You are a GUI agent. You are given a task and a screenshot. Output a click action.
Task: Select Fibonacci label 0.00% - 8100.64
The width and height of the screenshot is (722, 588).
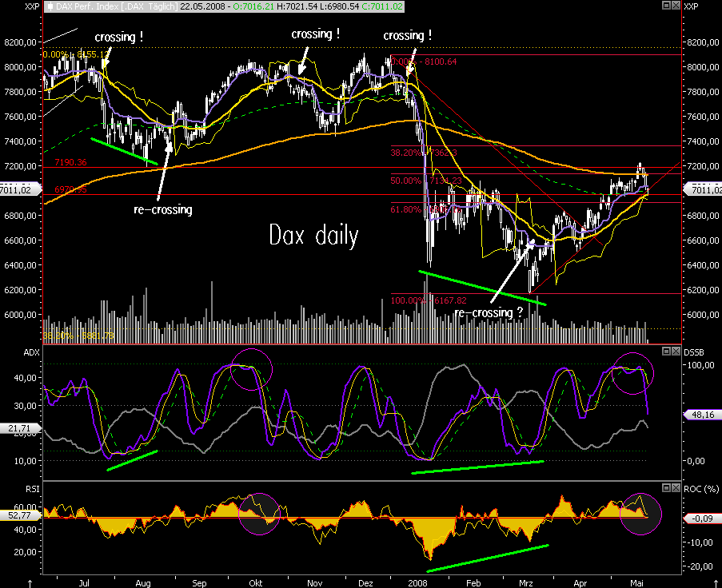pos(424,62)
